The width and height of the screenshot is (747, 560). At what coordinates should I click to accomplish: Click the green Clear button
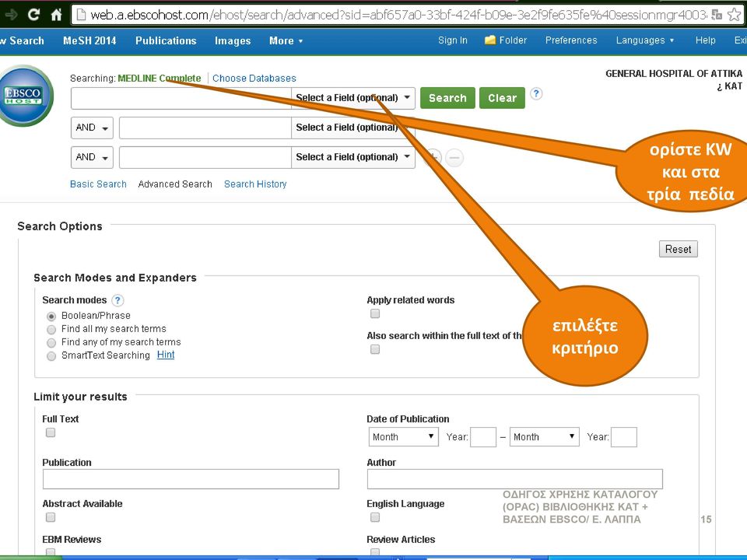(x=502, y=98)
